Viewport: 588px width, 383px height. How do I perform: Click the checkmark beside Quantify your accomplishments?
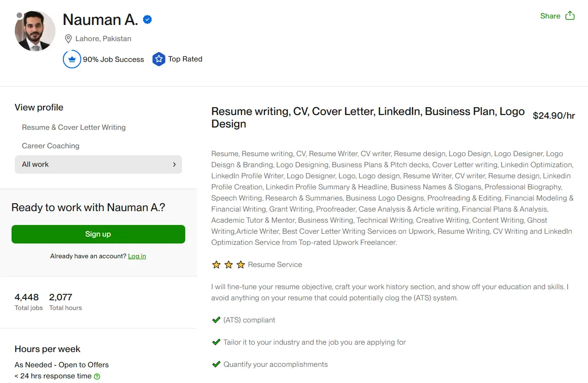pyautogui.click(x=216, y=364)
